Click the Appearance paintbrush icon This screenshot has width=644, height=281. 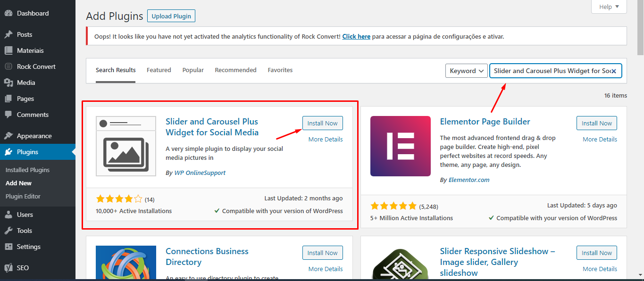tap(8, 136)
